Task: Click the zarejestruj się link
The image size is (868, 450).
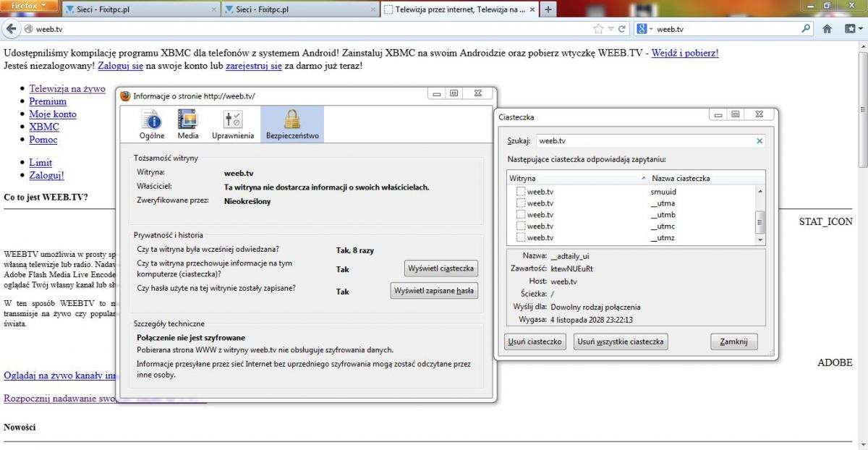Action: 253,66
